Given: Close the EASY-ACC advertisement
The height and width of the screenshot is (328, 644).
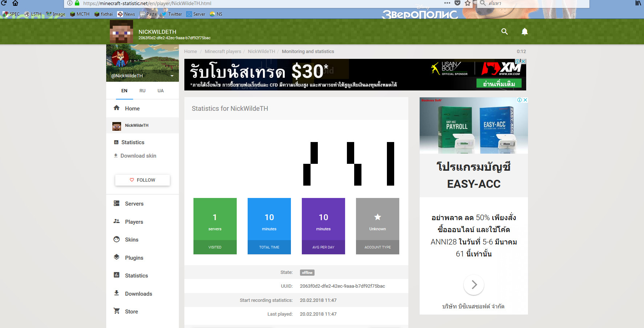Looking at the screenshot, I should tap(525, 100).
